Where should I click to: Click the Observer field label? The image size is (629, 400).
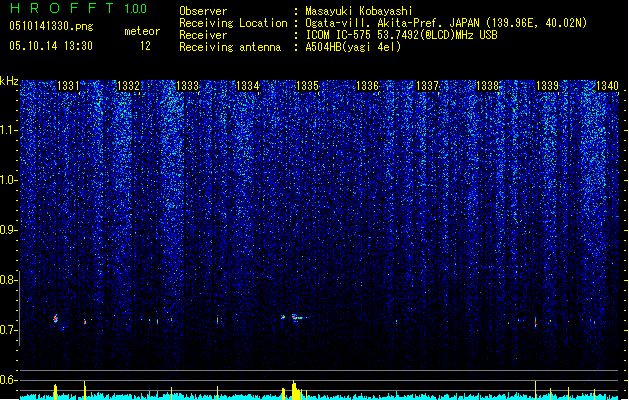point(203,11)
